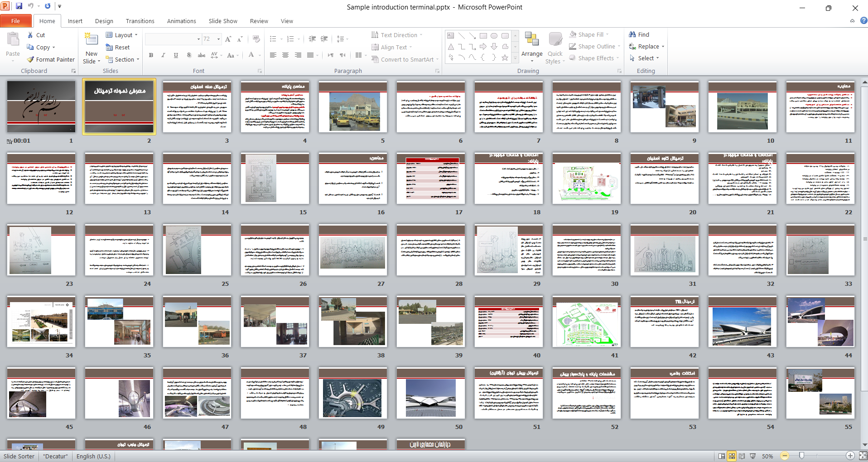Open the Shape Outline dropdown
This screenshot has height=462, width=868.
click(x=595, y=46)
